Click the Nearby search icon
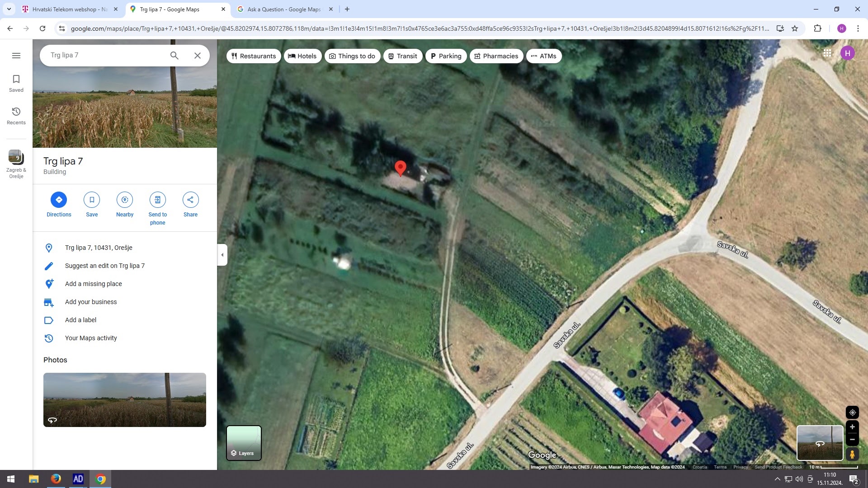868x488 pixels. (125, 200)
